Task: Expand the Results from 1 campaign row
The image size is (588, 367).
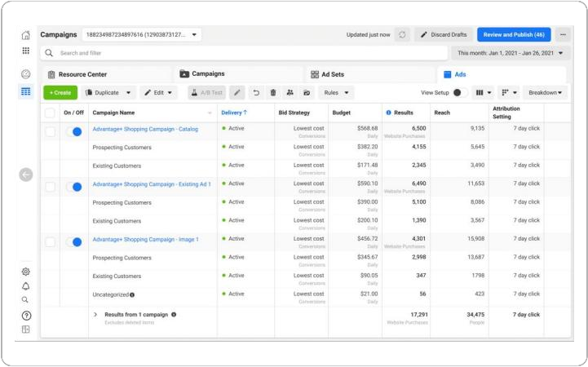Action: tap(95, 314)
